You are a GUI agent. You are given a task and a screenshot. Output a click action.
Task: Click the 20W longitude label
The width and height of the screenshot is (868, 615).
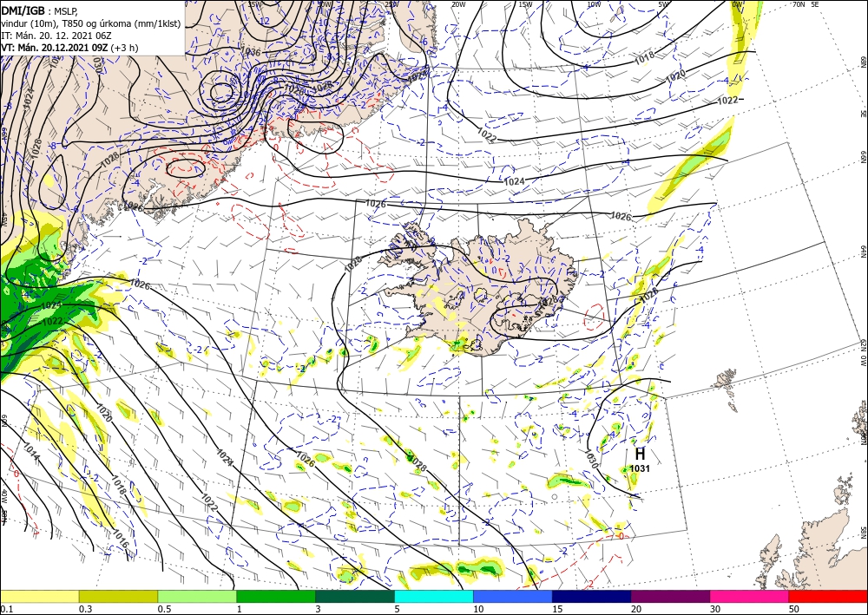click(457, 4)
